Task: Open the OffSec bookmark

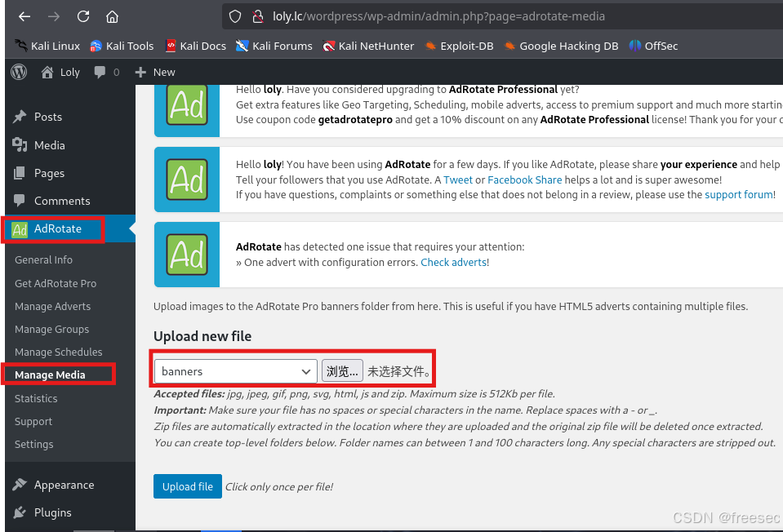Action: (x=653, y=46)
